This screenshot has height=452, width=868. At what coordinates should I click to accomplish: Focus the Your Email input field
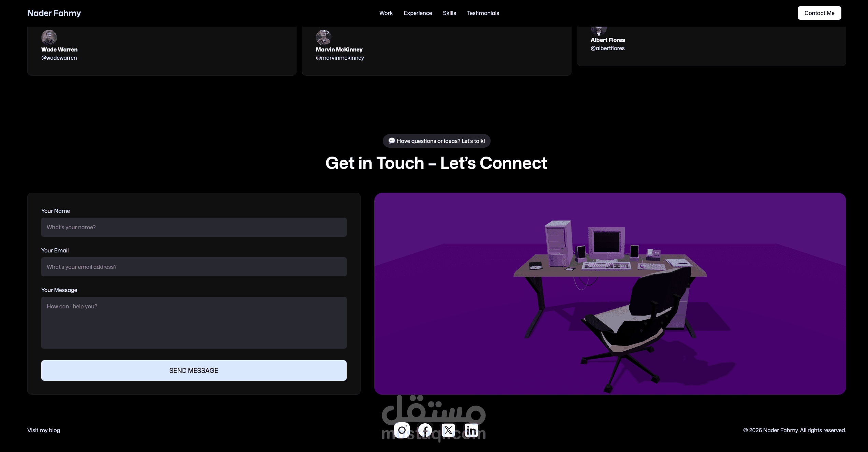click(194, 267)
